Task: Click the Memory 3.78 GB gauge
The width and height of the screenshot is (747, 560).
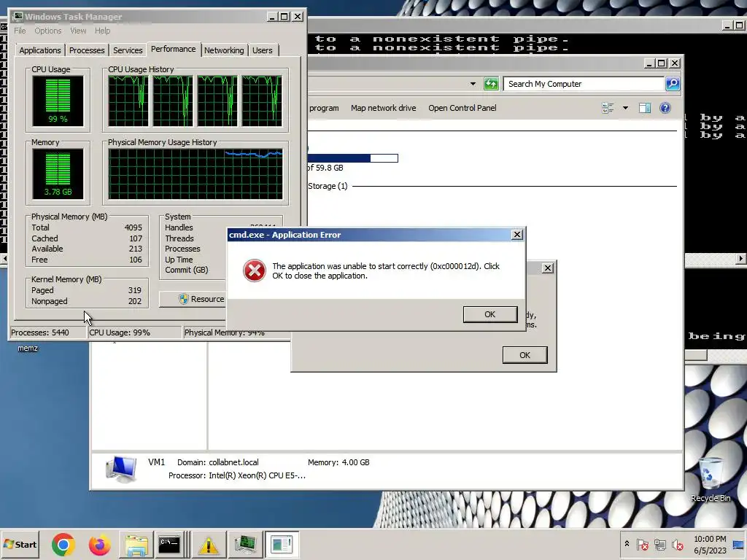Action: 58,174
